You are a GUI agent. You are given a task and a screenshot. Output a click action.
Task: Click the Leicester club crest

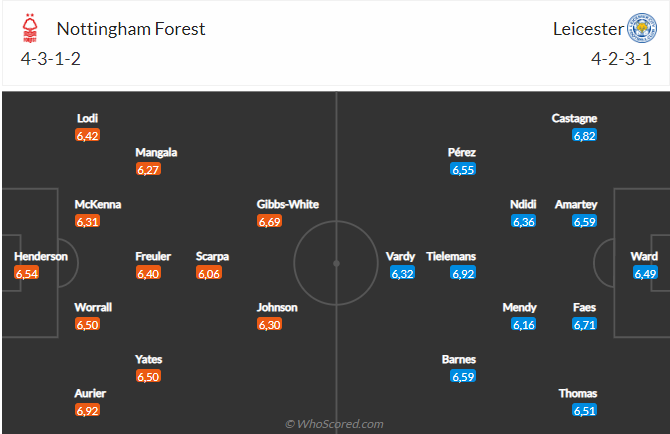point(640,28)
